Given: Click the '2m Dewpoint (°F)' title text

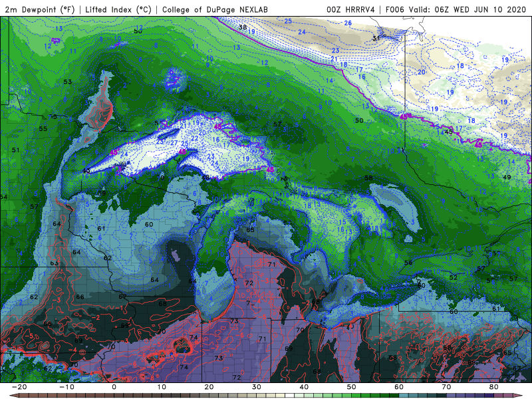Looking at the screenshot, I should tap(40, 9).
